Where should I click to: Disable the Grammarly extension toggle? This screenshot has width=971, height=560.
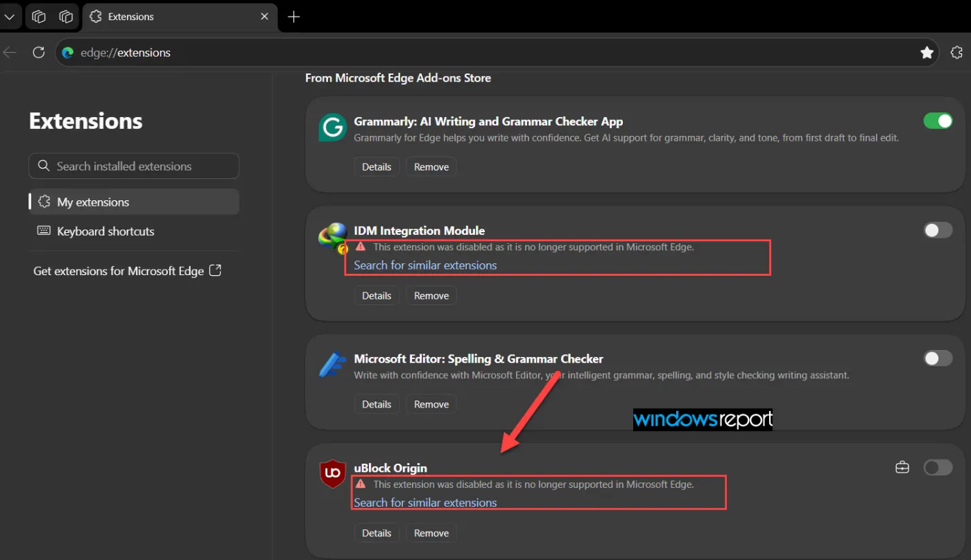coord(938,121)
